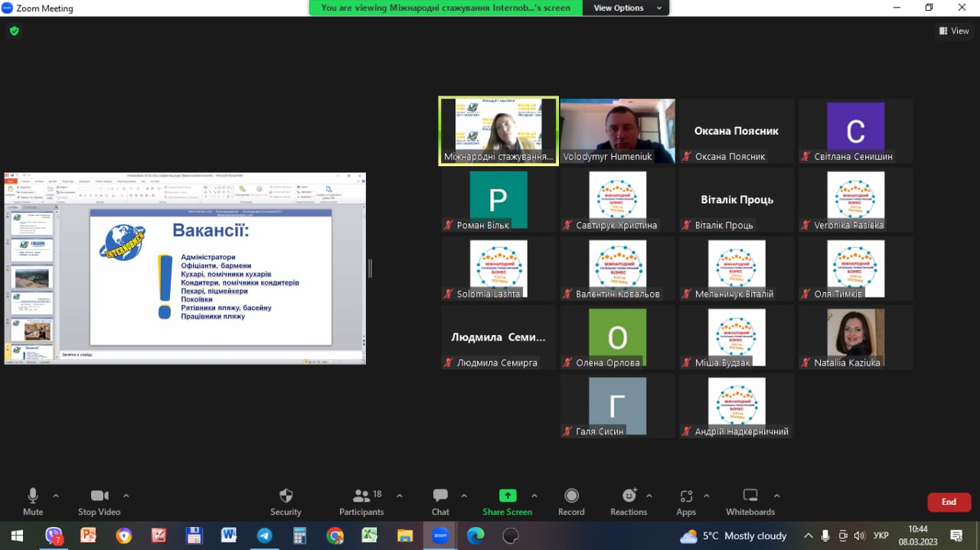The height and width of the screenshot is (550, 980).
Task: Select Volodymyr Humeniuk's video tile
Action: click(x=618, y=131)
